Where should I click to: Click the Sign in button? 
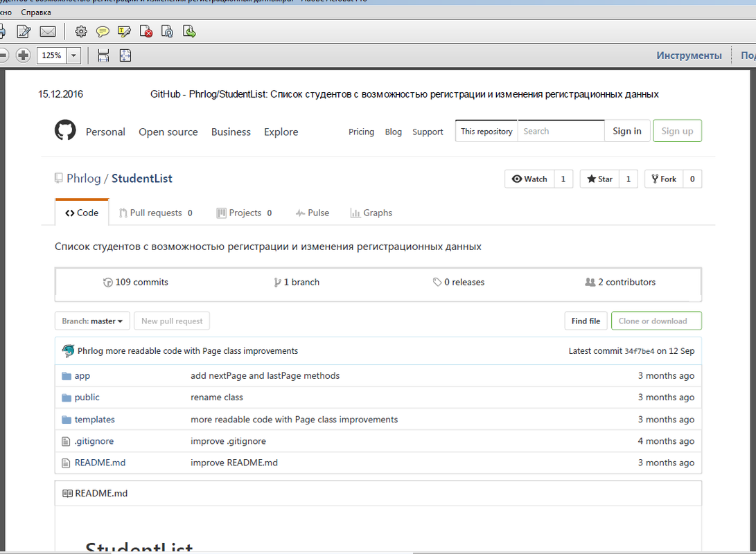[x=627, y=131]
